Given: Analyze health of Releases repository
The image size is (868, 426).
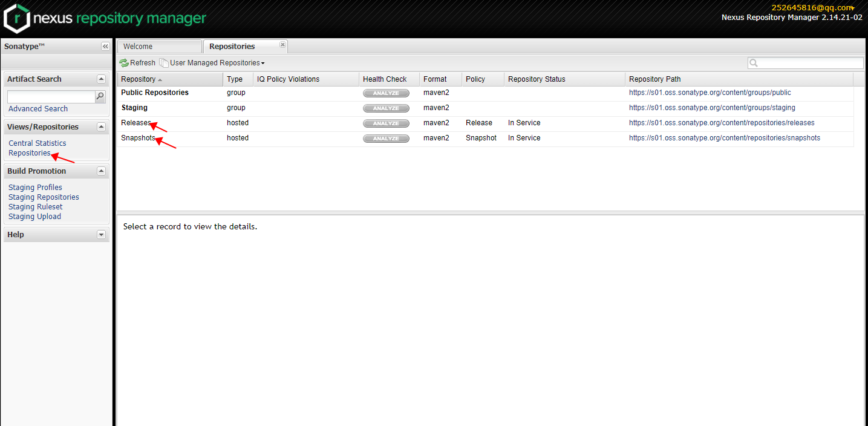Looking at the screenshot, I should (386, 123).
